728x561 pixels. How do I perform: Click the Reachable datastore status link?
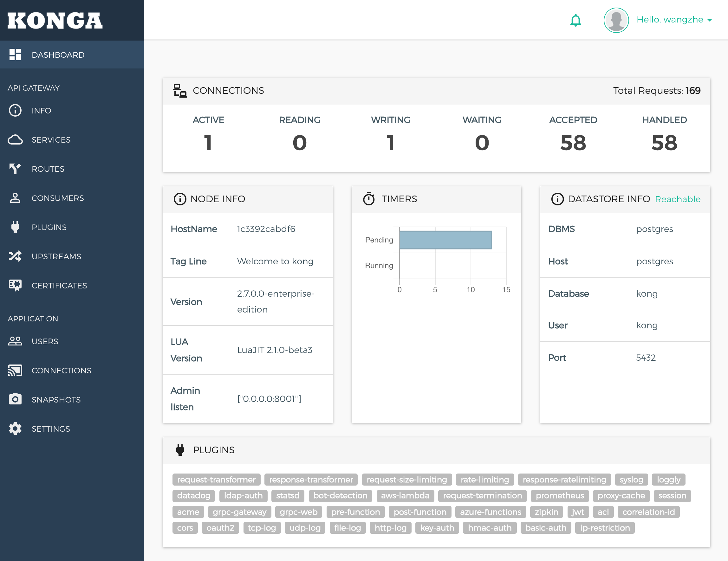pos(677,199)
